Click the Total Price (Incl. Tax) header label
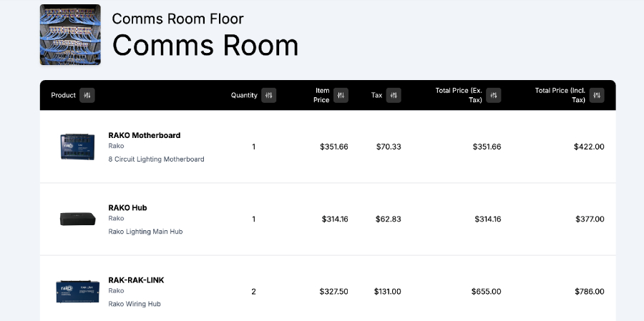Viewport: 644px width, 321px height. (560, 95)
